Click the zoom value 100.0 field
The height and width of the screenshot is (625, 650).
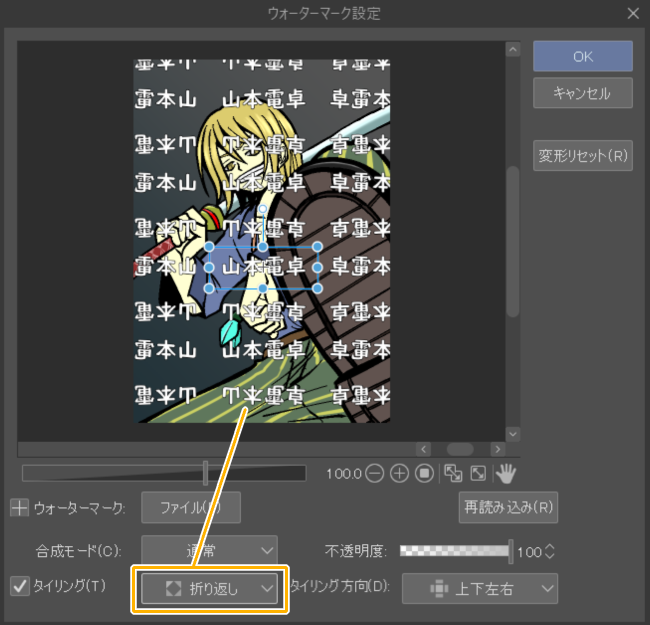click(x=344, y=474)
